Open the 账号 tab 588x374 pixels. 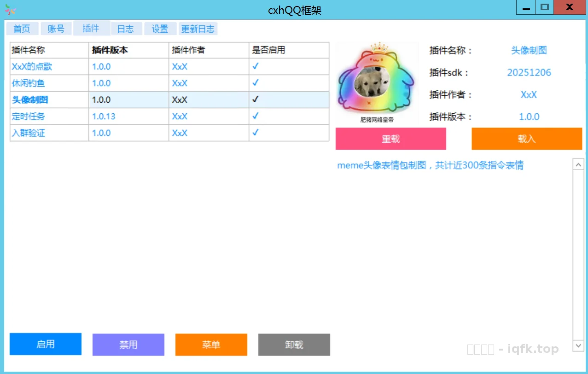56,28
